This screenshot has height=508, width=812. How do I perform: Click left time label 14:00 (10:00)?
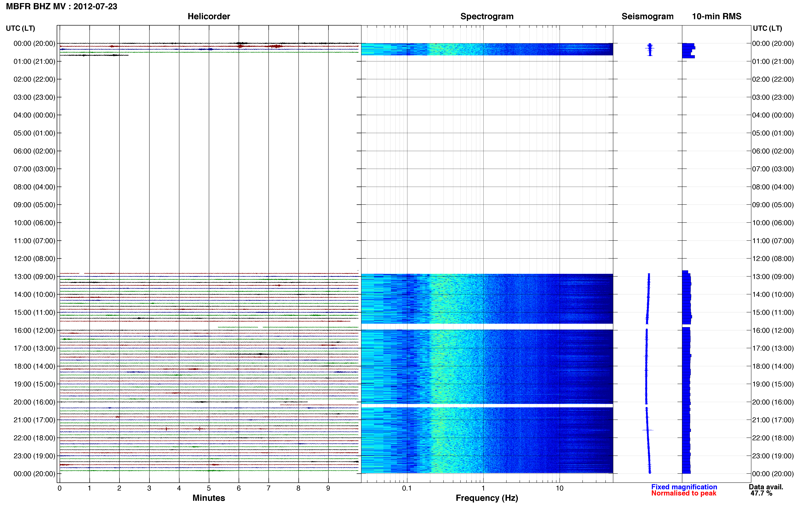coord(34,295)
